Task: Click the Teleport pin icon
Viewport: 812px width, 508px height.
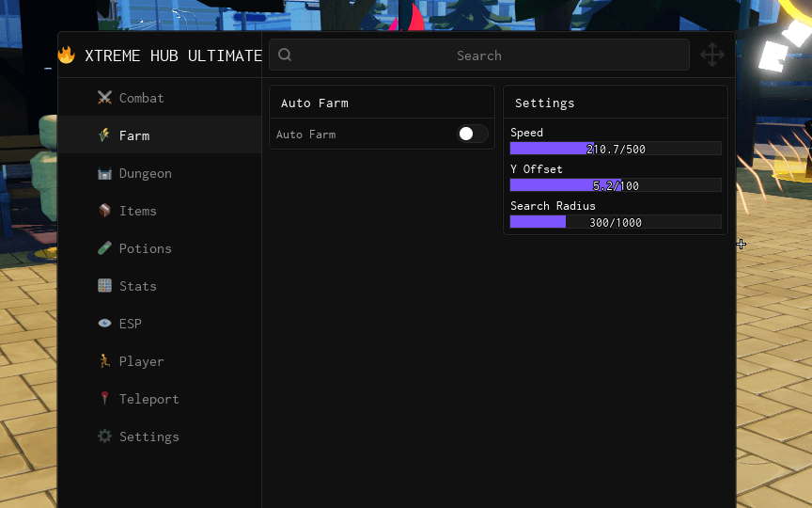Action: pyautogui.click(x=104, y=398)
